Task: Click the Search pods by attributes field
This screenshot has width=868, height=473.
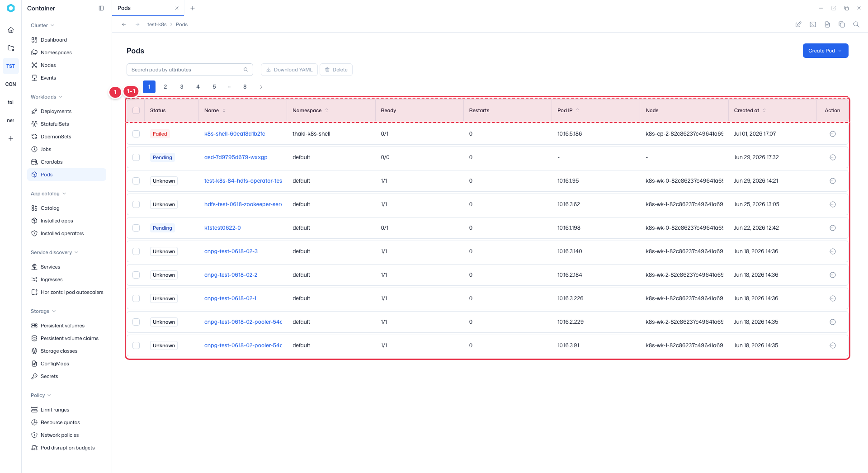Action: 190,70
